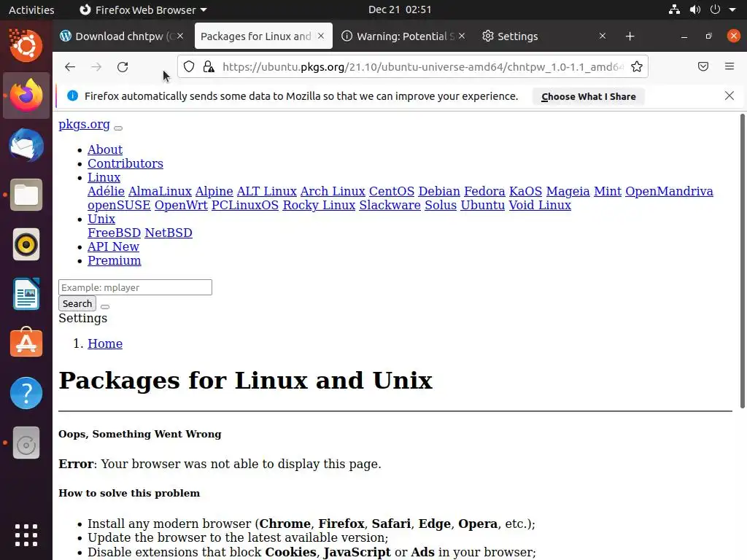The width and height of the screenshot is (747, 560).
Task: Open the Contributors link
Action: [x=125, y=163]
